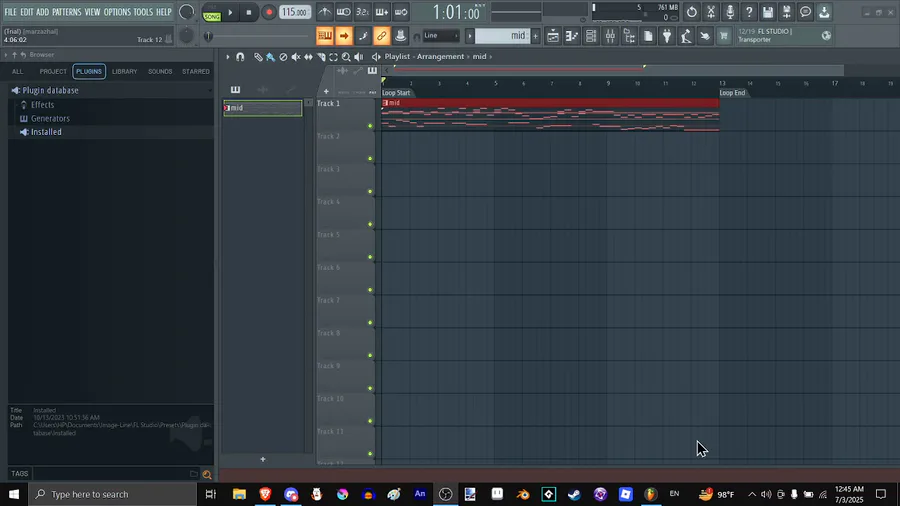900x506 pixels.
Task: Open the Playlist view icon
Action: click(x=553, y=36)
